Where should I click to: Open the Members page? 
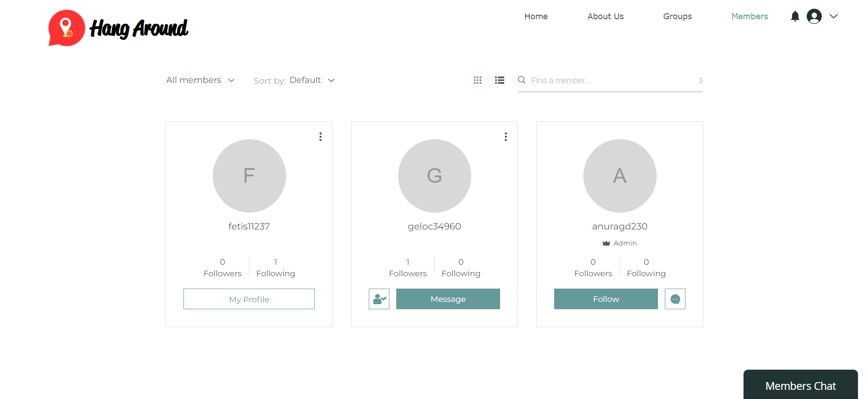click(749, 16)
